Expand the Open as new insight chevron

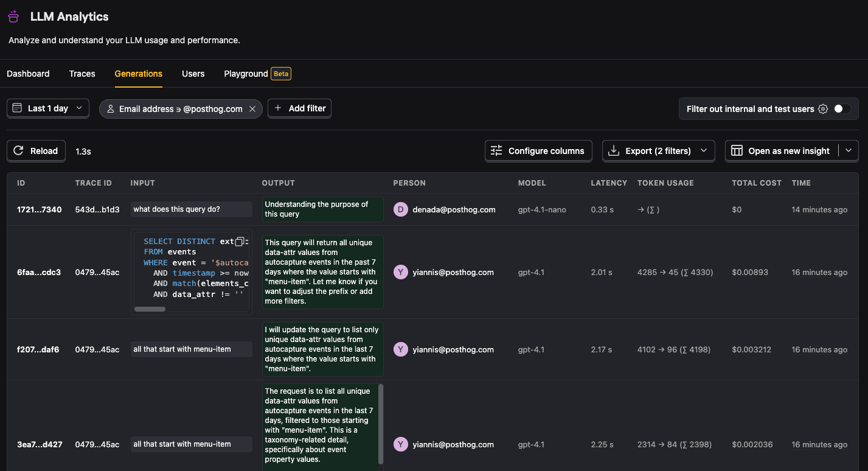pos(849,151)
